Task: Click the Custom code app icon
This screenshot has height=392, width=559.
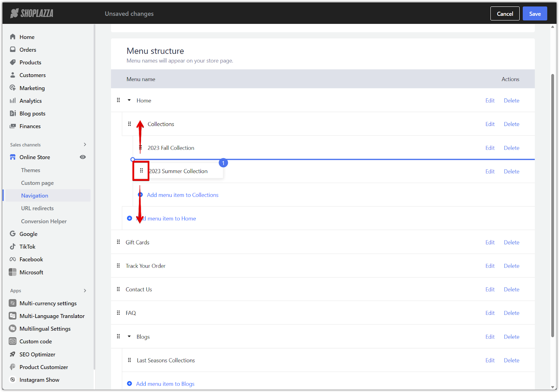Action: 13,341
